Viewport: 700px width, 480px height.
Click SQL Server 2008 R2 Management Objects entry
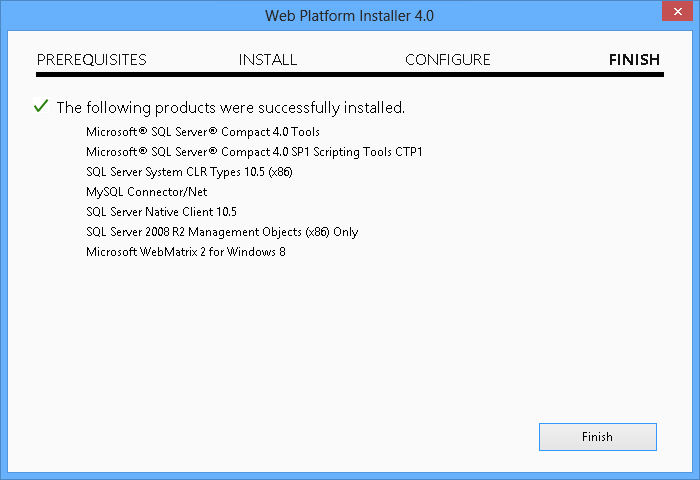pyautogui.click(x=222, y=231)
